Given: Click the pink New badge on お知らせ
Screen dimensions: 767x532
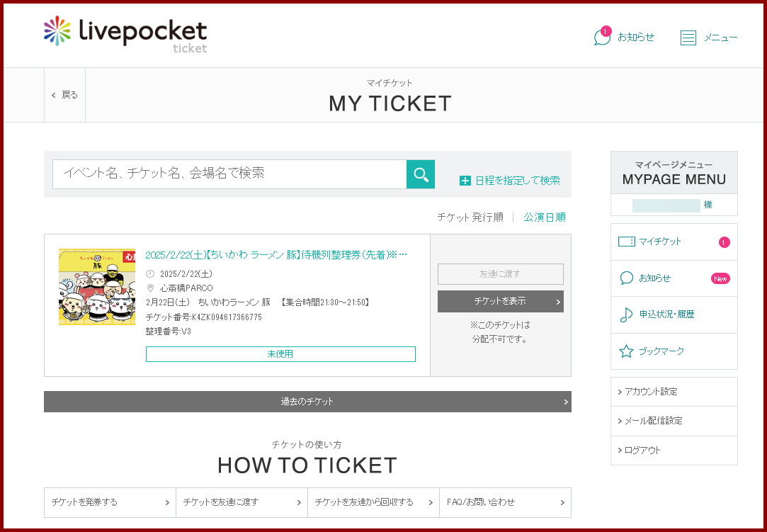Looking at the screenshot, I should click(x=720, y=278).
